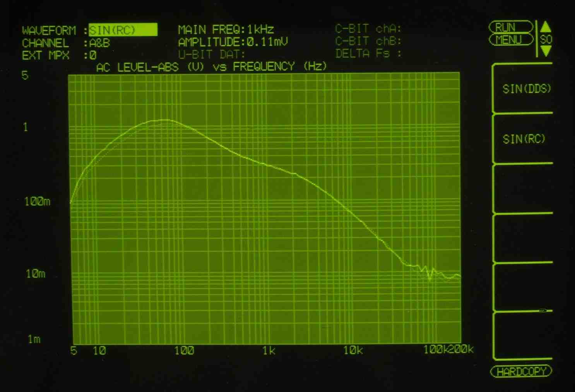Select the C-BIT chA field

tap(368, 29)
